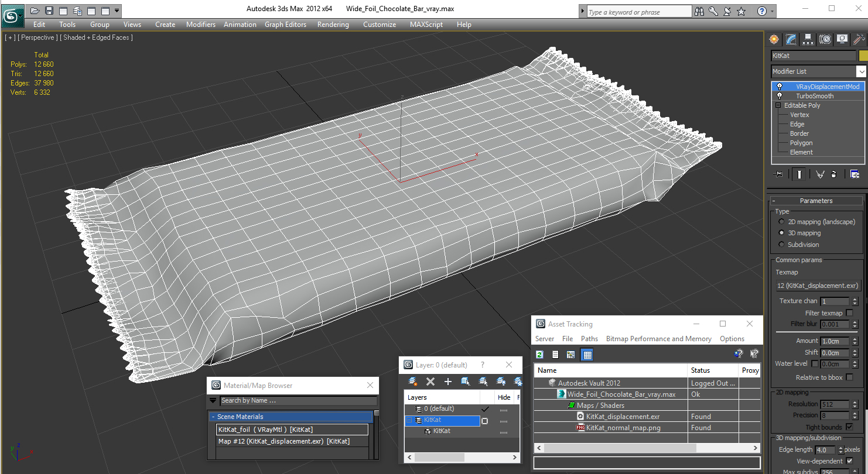Open the Create command panel tab
868x474 pixels.
click(x=774, y=39)
